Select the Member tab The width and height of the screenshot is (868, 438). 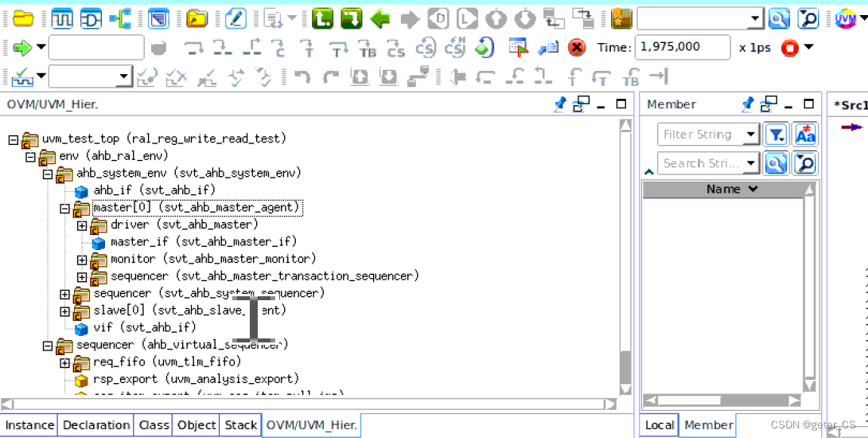pos(708,425)
